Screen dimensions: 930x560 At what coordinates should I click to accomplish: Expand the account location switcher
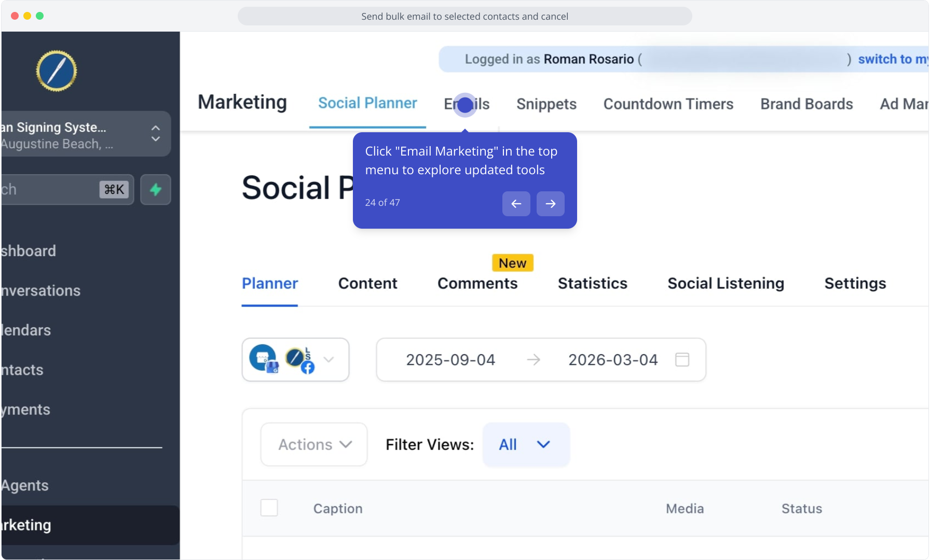pyautogui.click(x=86, y=134)
